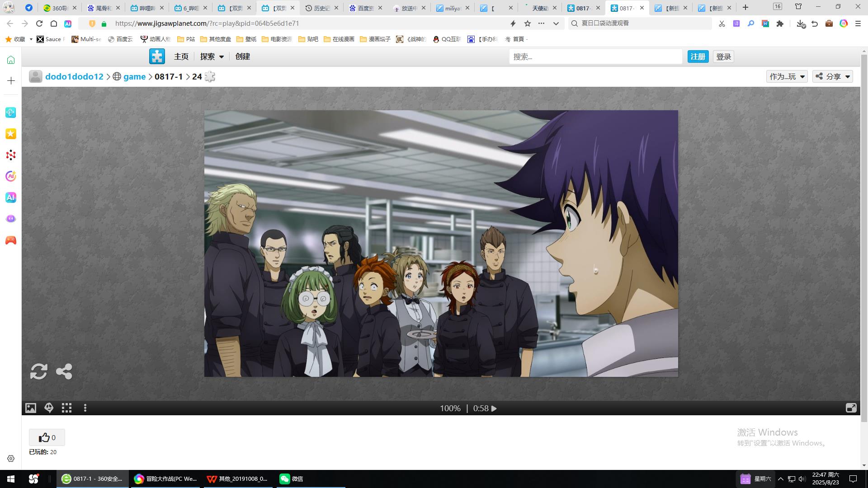Image resolution: width=868 pixels, height=488 pixels.
Task: Open the notification center icon in taskbar
Action: [854, 479]
